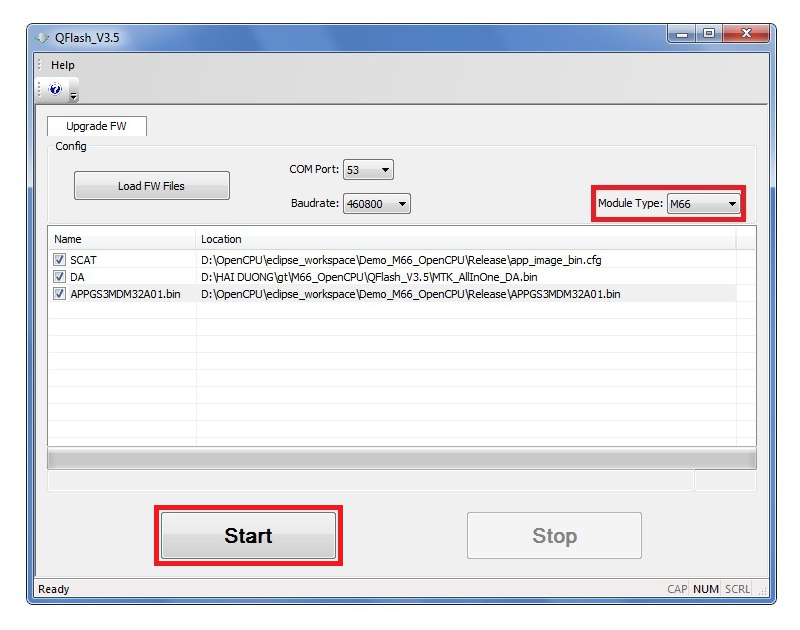Click the NUM indicator in status bar

706,589
